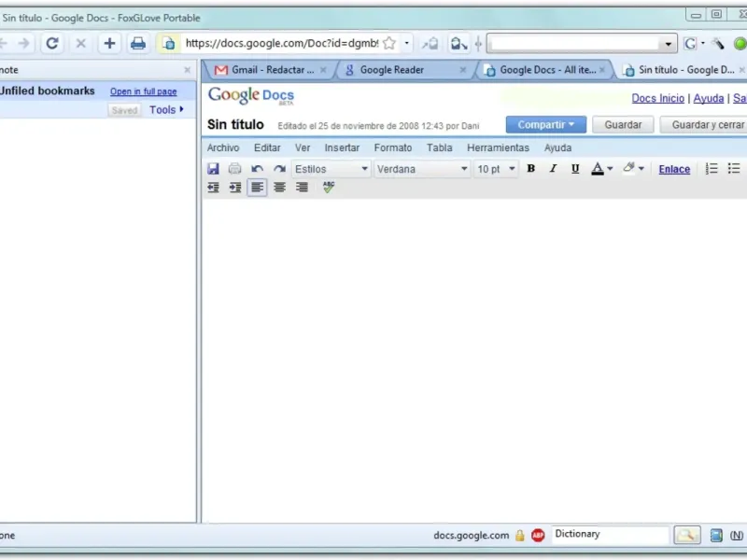The width and height of the screenshot is (747, 560).
Task: Open the Archivo menu
Action: pos(223,148)
